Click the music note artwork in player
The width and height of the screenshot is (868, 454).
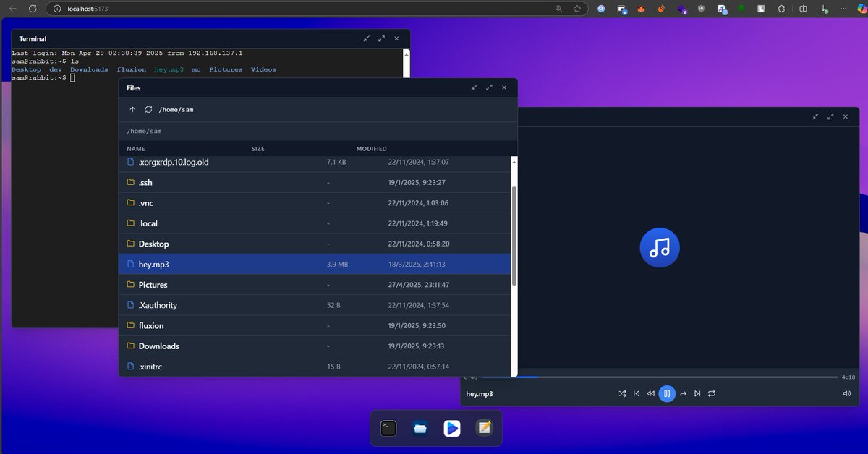click(660, 249)
